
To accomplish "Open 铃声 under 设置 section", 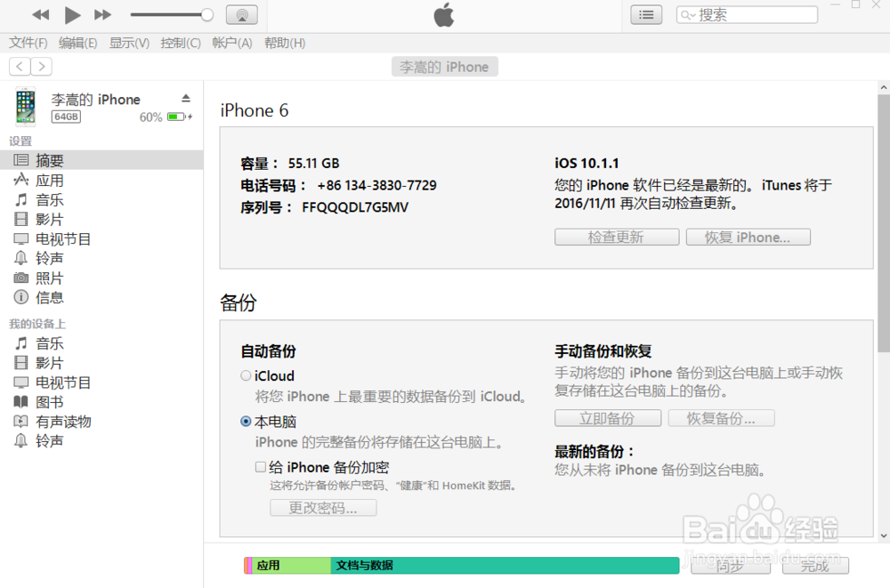I will [101, 258].
